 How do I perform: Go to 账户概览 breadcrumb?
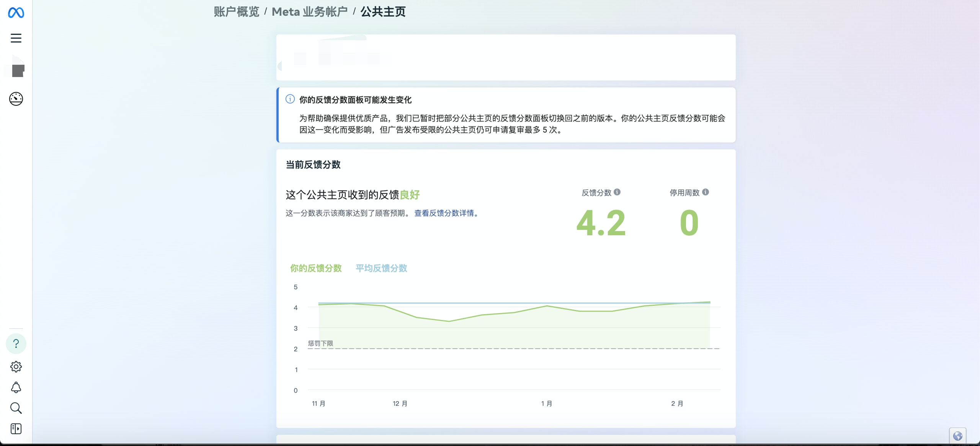coord(237,12)
